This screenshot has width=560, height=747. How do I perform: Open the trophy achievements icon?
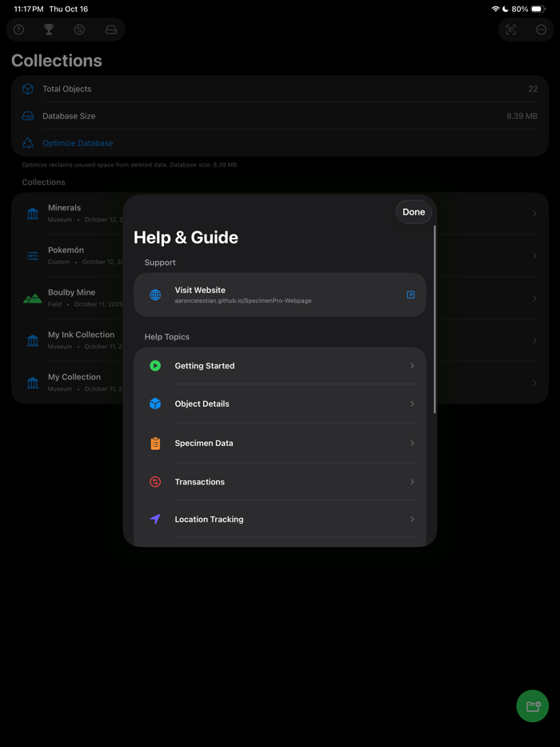pos(49,30)
